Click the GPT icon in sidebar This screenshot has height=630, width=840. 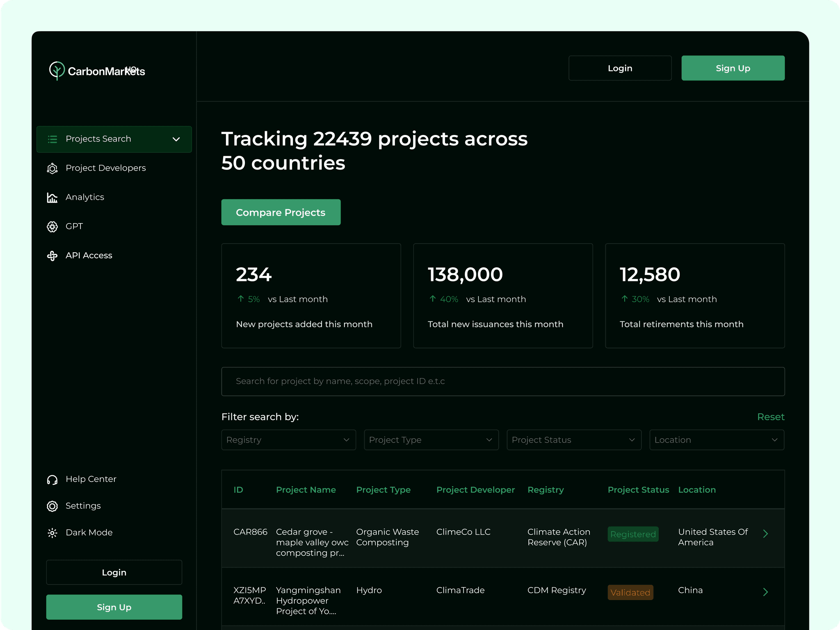click(x=52, y=227)
